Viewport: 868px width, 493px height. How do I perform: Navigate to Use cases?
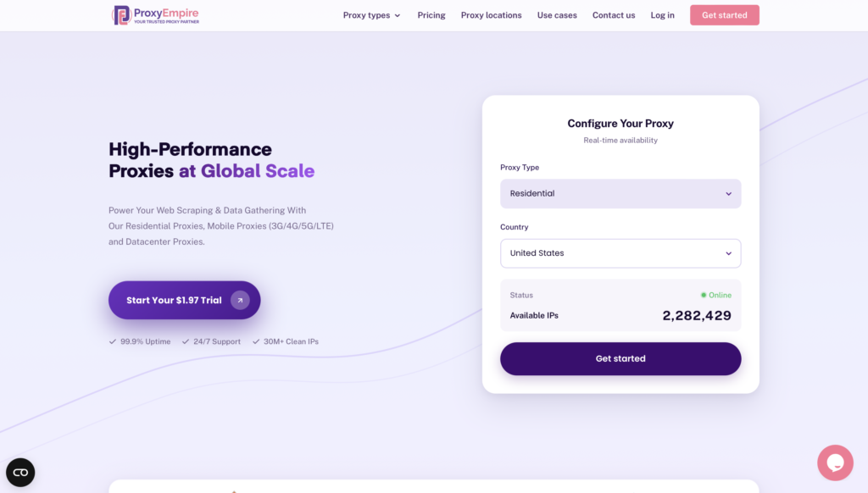pyautogui.click(x=557, y=15)
